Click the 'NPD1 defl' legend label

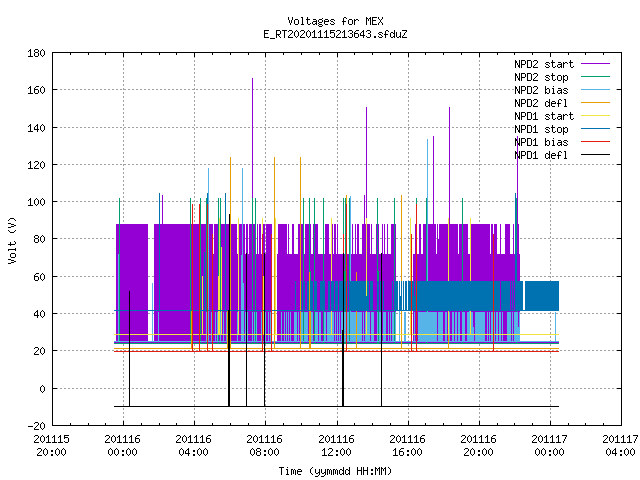tap(541, 156)
